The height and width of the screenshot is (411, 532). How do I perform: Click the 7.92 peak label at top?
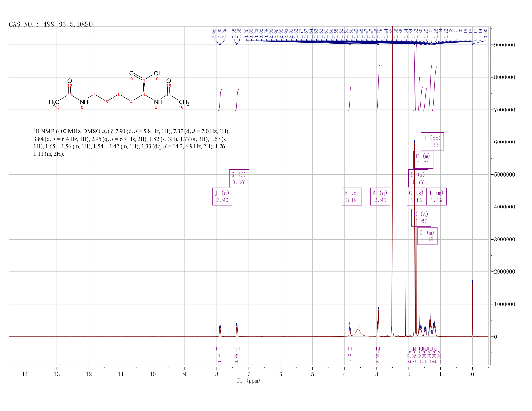[214, 33]
